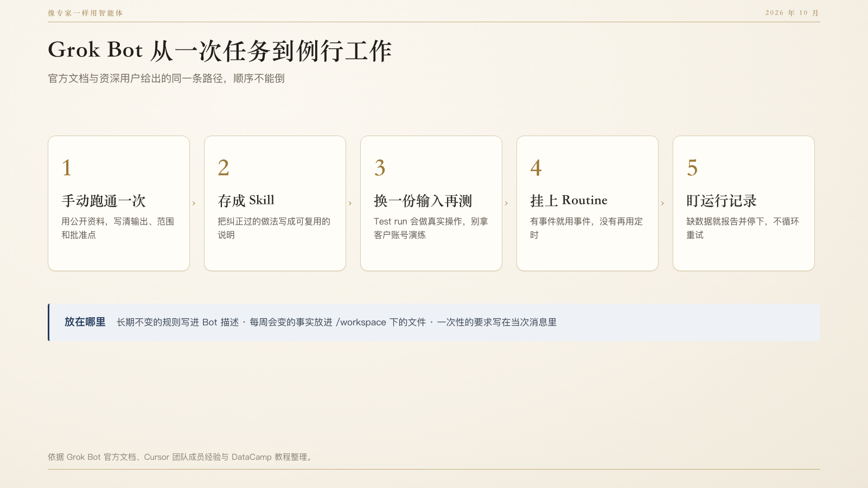This screenshot has height=488, width=868.
Task: Click the chevron arrow between cards 4 and 5
Action: click(662, 203)
